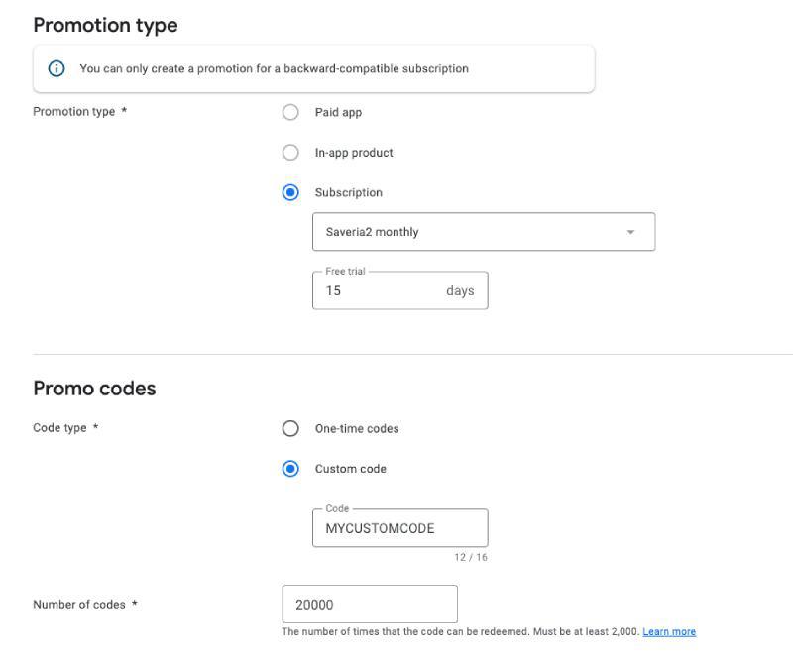Click the Promotion type section heading

coord(106,26)
